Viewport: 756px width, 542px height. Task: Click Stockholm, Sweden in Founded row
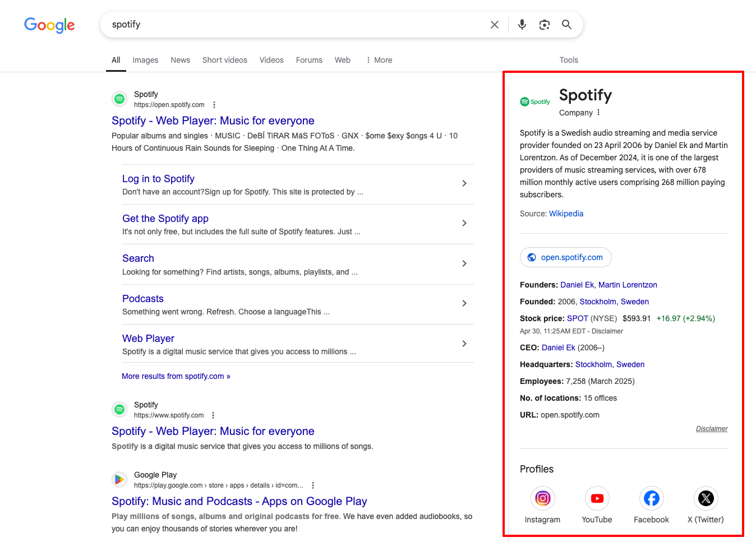point(614,302)
